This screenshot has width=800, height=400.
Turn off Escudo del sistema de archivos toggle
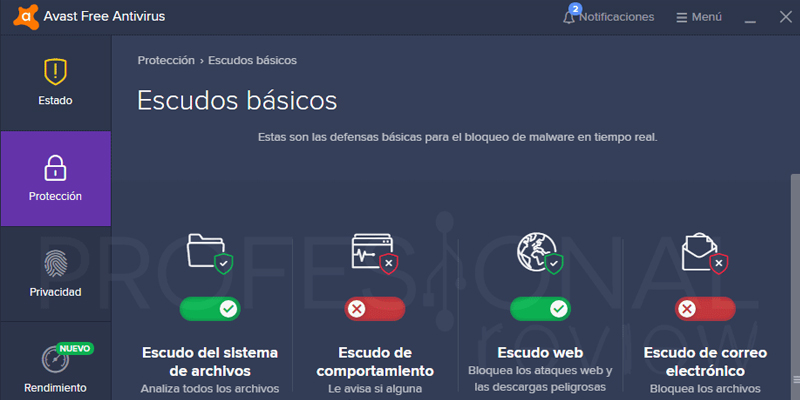click(210, 309)
